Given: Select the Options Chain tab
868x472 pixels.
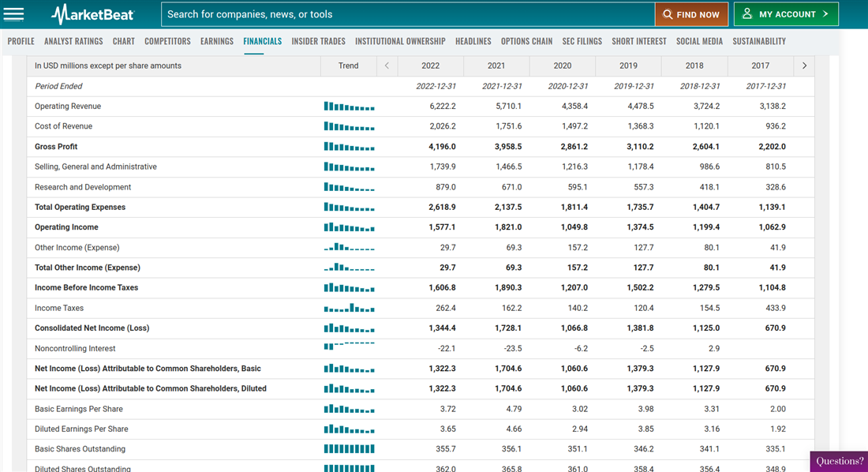Looking at the screenshot, I should click(x=526, y=41).
